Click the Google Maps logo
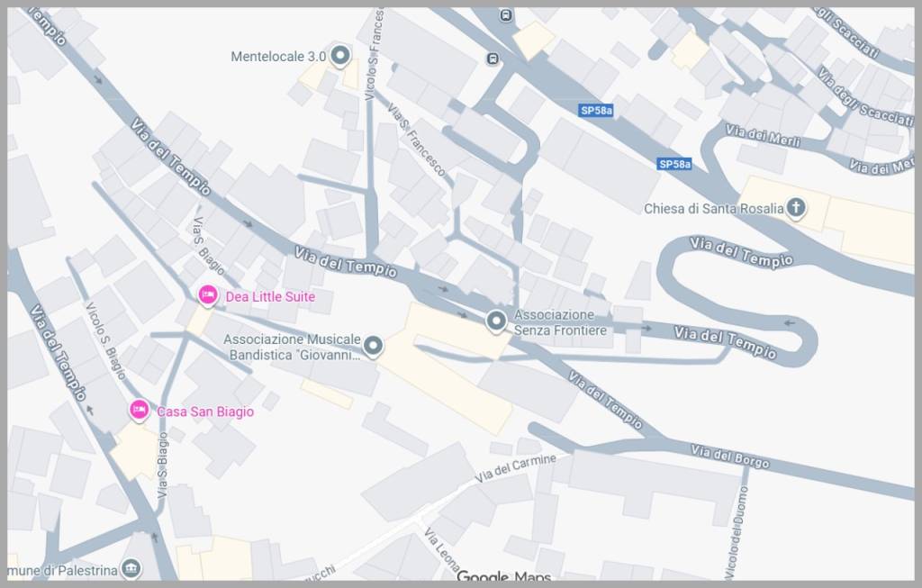The height and width of the screenshot is (588, 922). click(x=504, y=575)
